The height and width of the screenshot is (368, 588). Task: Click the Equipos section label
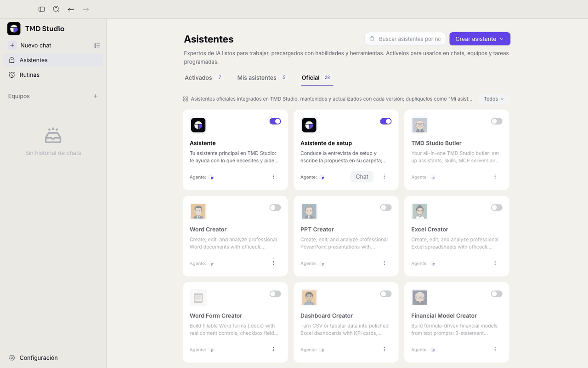[19, 96]
